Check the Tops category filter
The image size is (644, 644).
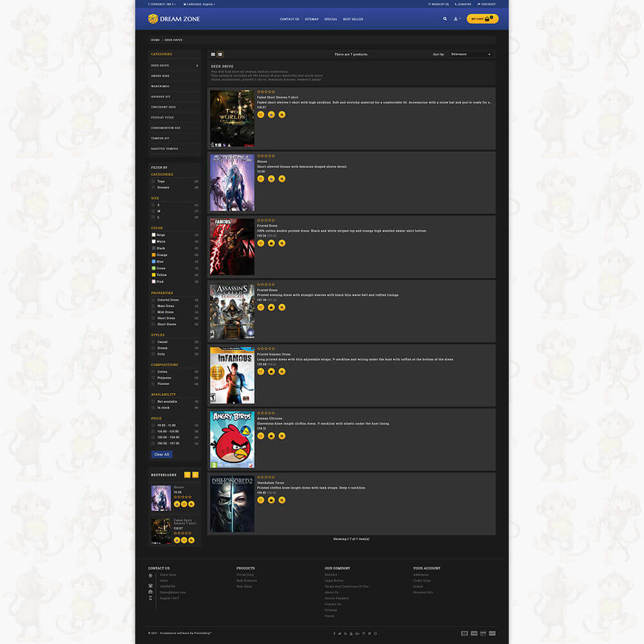(x=153, y=182)
